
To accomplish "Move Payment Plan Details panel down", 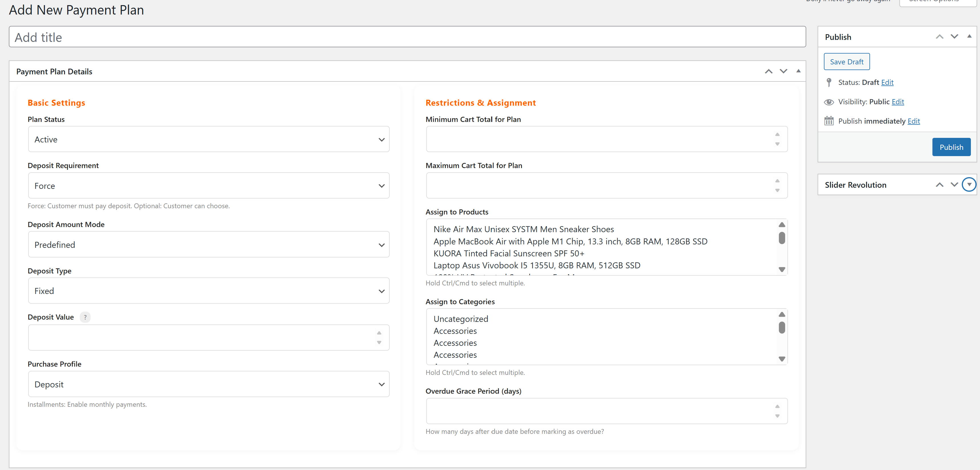I will (x=783, y=71).
